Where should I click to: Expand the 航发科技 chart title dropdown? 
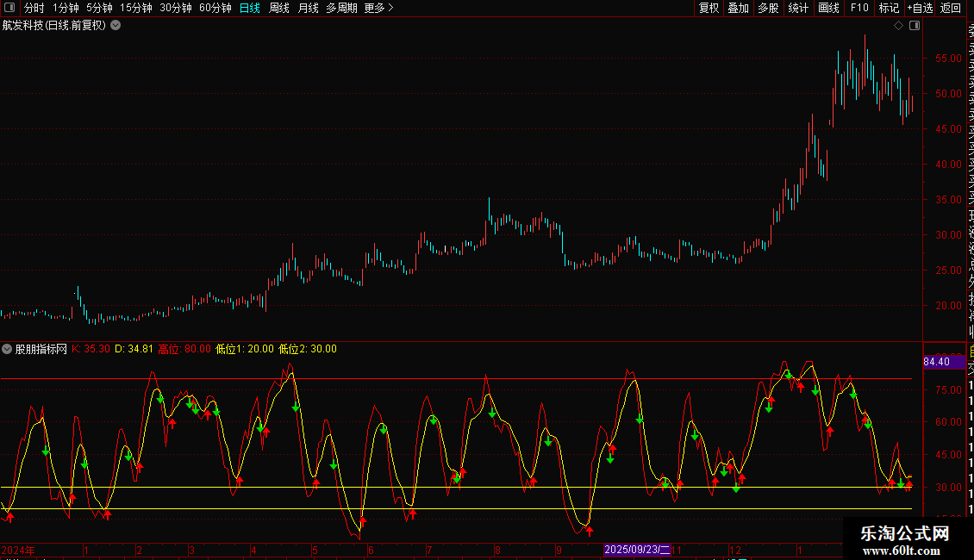point(116,26)
